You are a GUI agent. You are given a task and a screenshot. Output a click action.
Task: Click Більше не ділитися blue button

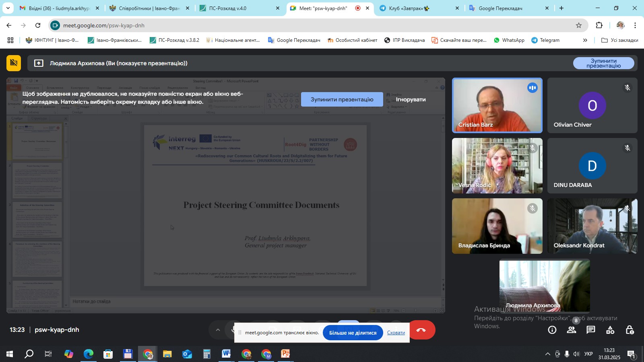coord(353,333)
